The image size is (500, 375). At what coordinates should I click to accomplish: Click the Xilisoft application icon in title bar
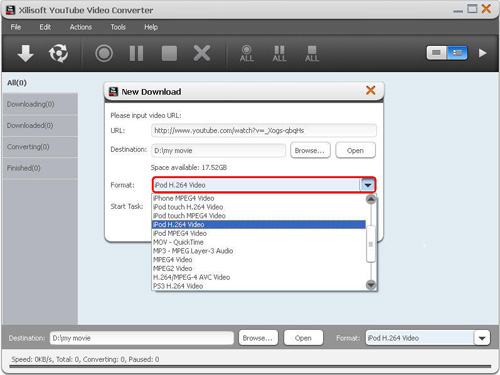[x=10, y=10]
